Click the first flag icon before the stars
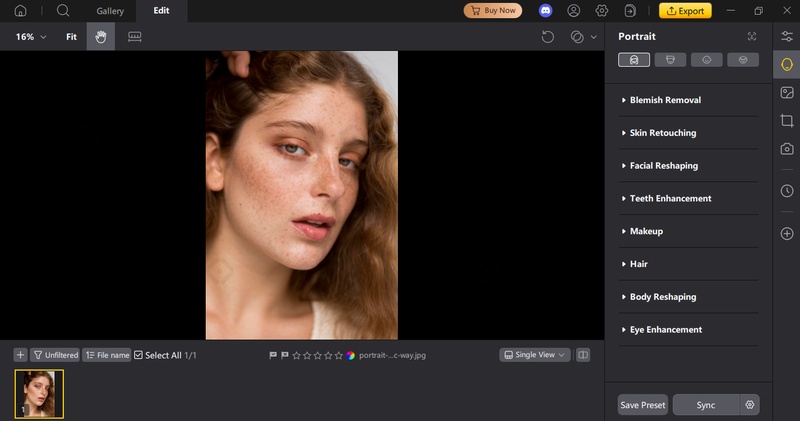This screenshot has width=800, height=421. 273,355
